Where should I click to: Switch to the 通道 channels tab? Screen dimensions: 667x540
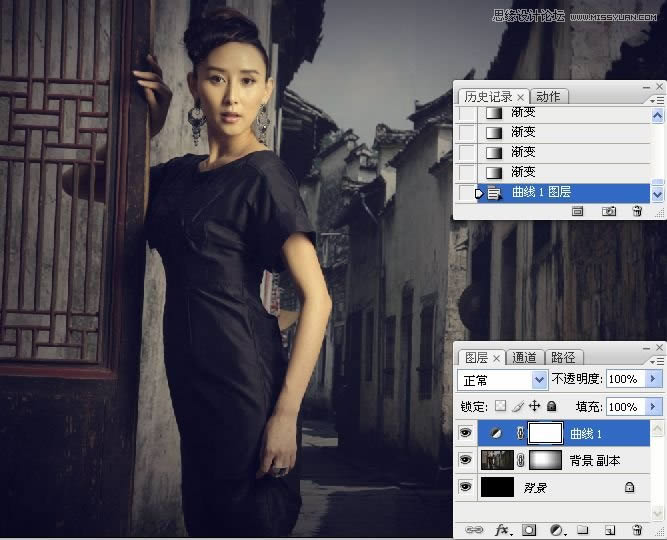pyautogui.click(x=525, y=357)
